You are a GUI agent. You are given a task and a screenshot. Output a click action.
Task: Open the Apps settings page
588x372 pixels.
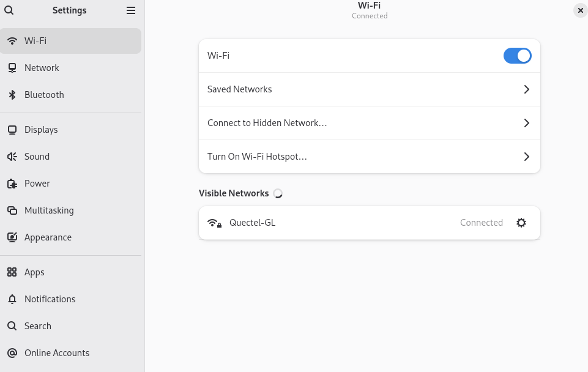point(34,272)
